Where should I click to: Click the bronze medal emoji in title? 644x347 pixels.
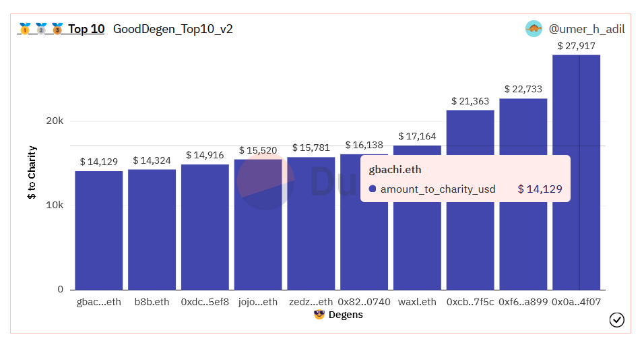pyautogui.click(x=57, y=29)
